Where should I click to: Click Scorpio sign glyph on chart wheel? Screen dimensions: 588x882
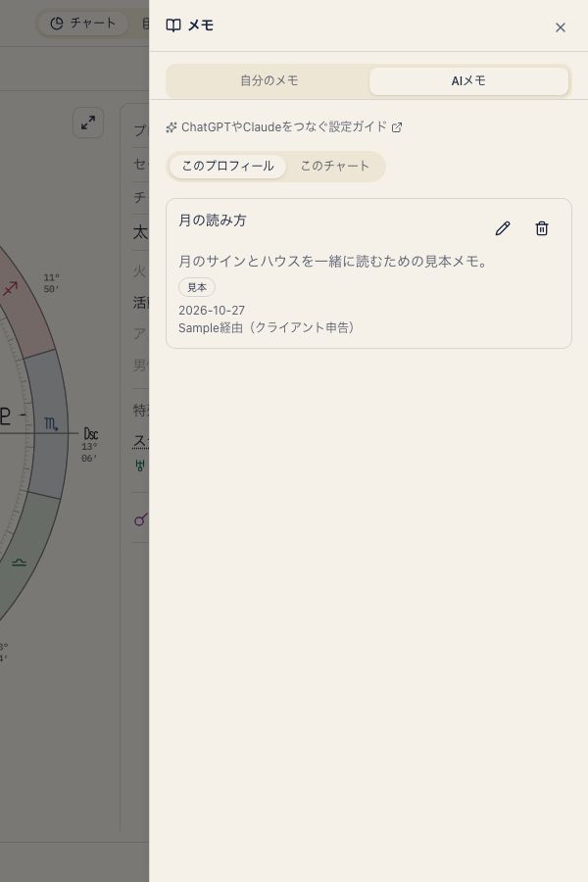click(51, 424)
